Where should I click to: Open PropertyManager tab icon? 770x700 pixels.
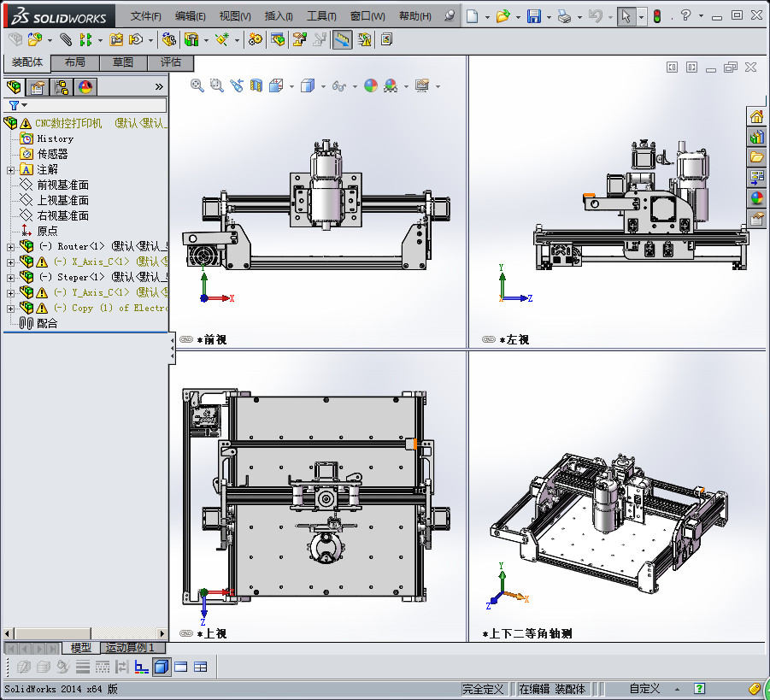click(x=38, y=87)
